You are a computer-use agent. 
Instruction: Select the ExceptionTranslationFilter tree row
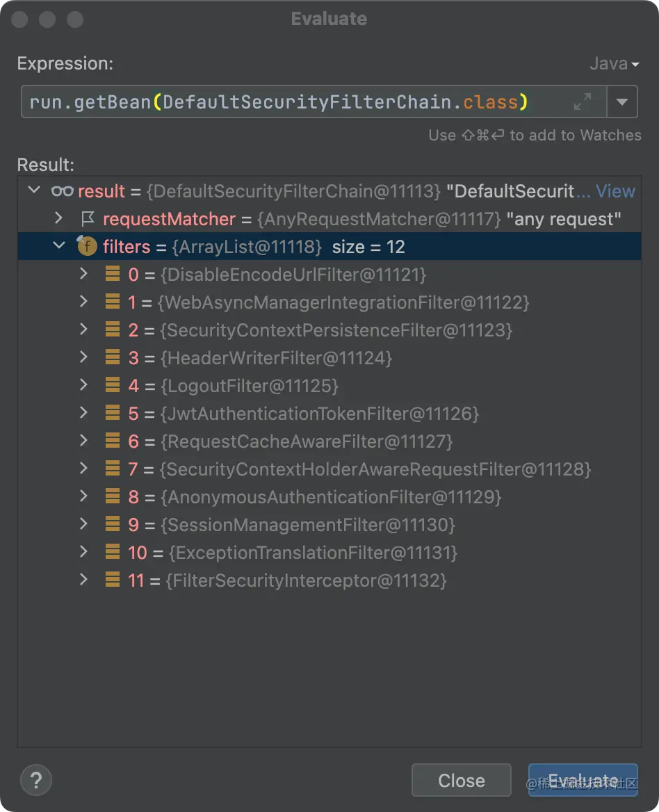click(x=329, y=553)
